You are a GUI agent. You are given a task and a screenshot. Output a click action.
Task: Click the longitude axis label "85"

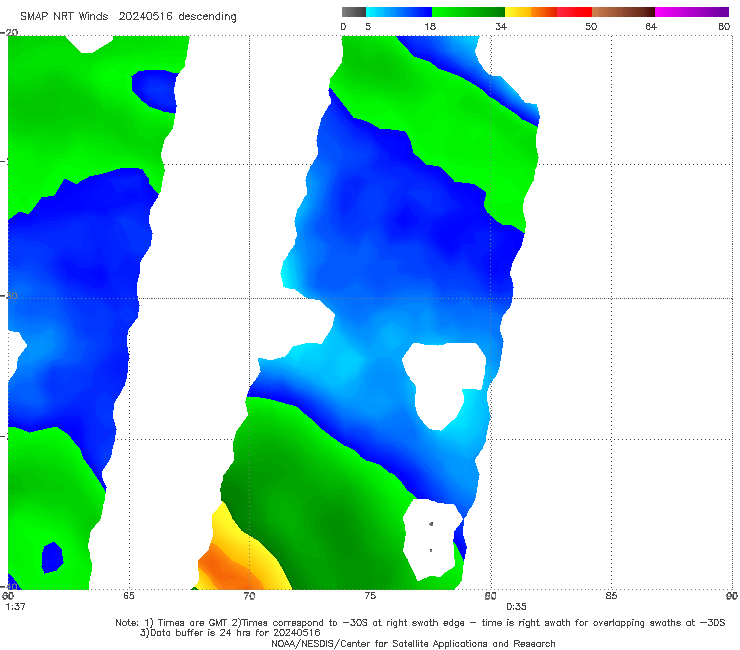[x=611, y=596]
